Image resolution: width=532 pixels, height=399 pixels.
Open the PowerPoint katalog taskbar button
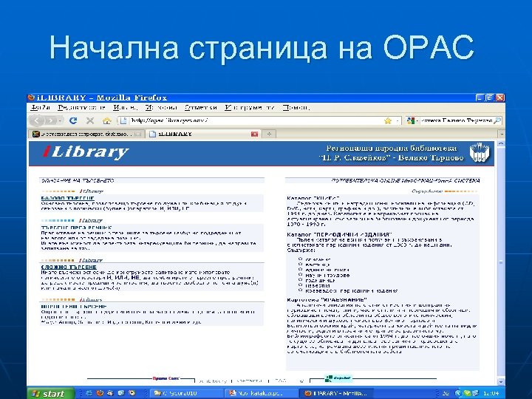point(261,393)
